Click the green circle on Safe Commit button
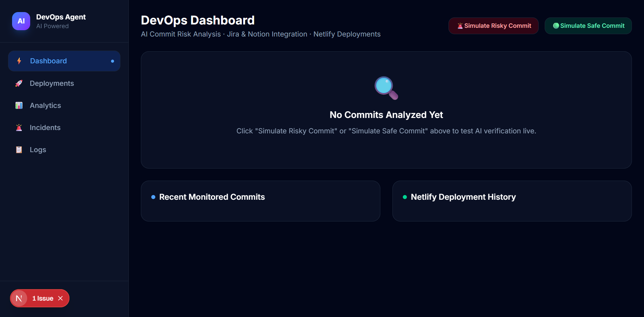 [556, 26]
